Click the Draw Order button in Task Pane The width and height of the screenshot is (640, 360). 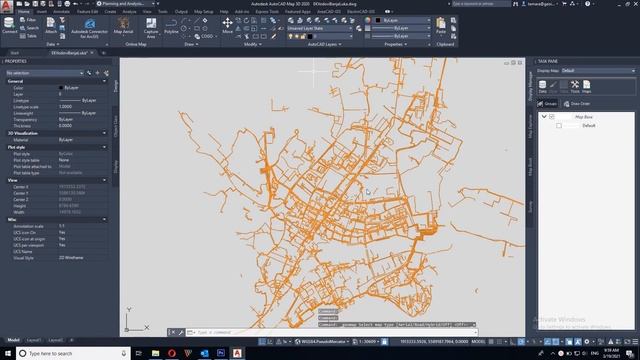point(577,104)
